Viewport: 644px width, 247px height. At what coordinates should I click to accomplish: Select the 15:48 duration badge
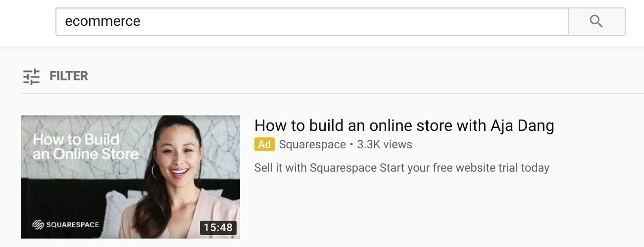pos(218,227)
